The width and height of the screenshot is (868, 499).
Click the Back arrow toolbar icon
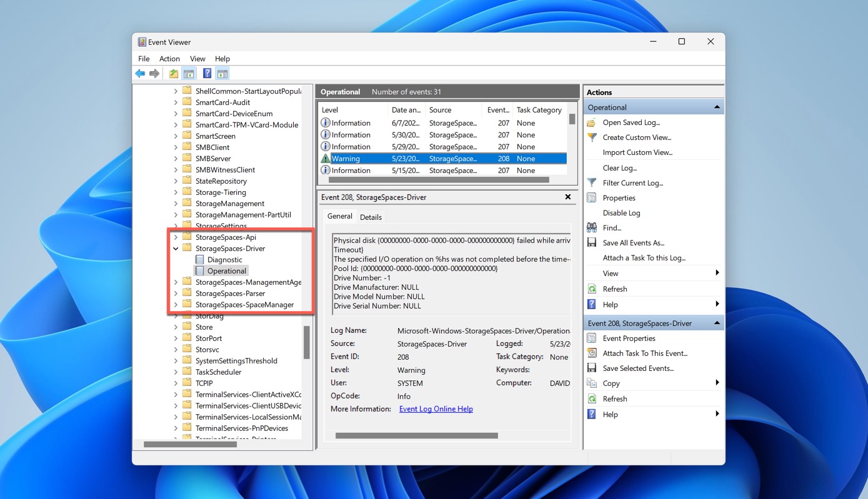140,74
